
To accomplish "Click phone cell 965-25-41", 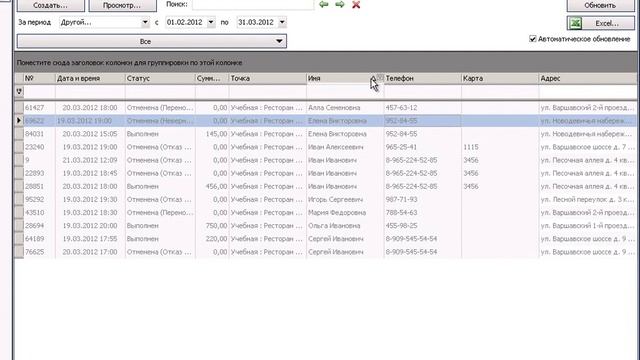I will tap(422, 147).
